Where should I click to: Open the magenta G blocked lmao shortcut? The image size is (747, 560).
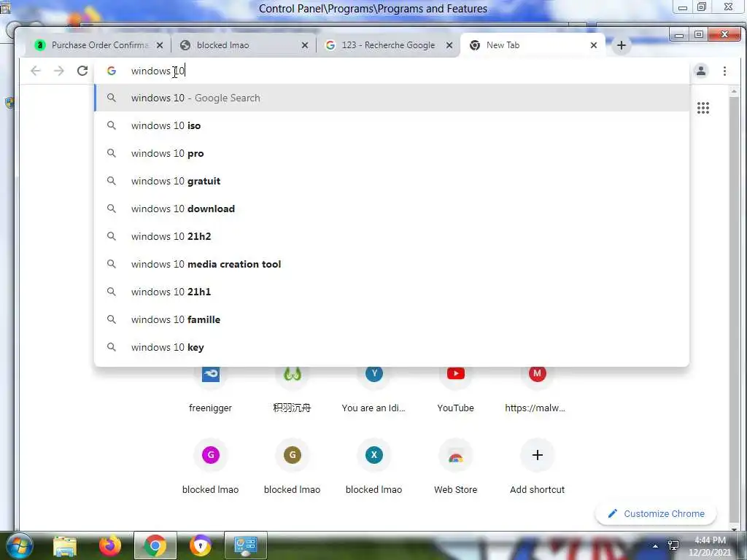pyautogui.click(x=211, y=467)
